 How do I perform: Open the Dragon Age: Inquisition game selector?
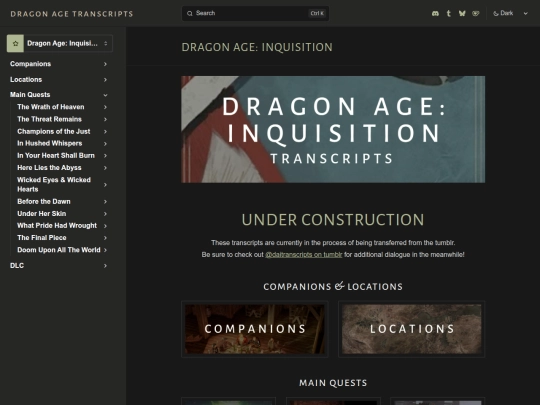[x=60, y=43]
